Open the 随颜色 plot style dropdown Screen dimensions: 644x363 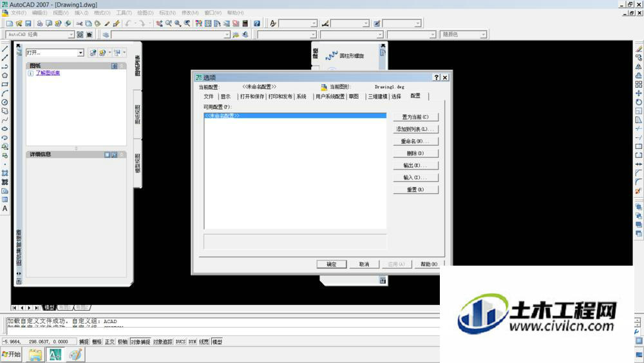pos(483,35)
